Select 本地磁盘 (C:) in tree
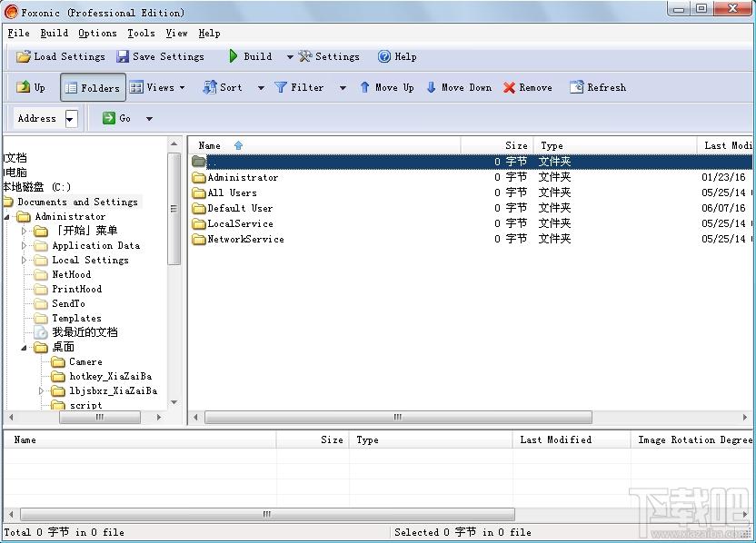756x543 pixels. point(36,187)
